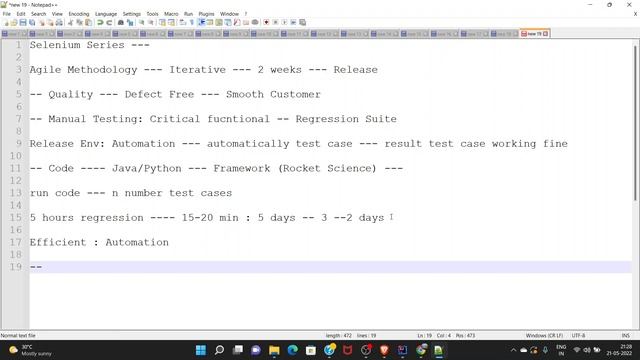This screenshot has width=640, height=360.
Task: Create a new document via toolbar icon
Action: coord(6,22)
